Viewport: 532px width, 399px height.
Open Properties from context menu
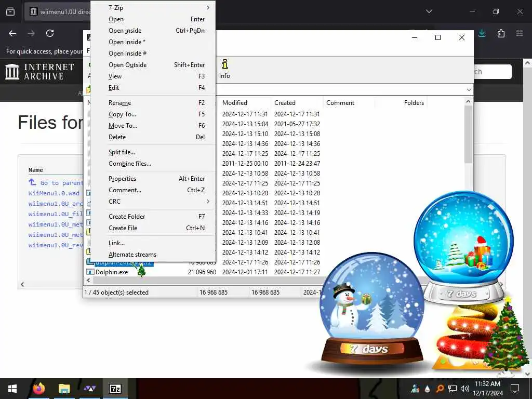(x=153, y=179)
